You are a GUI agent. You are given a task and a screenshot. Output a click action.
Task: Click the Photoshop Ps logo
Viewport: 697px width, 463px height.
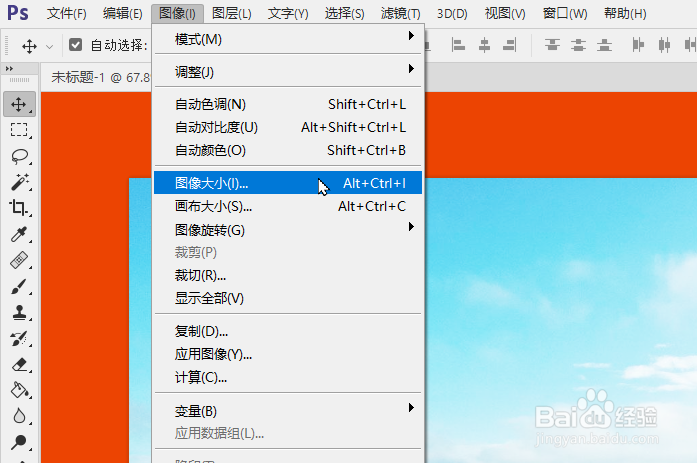pos(18,13)
